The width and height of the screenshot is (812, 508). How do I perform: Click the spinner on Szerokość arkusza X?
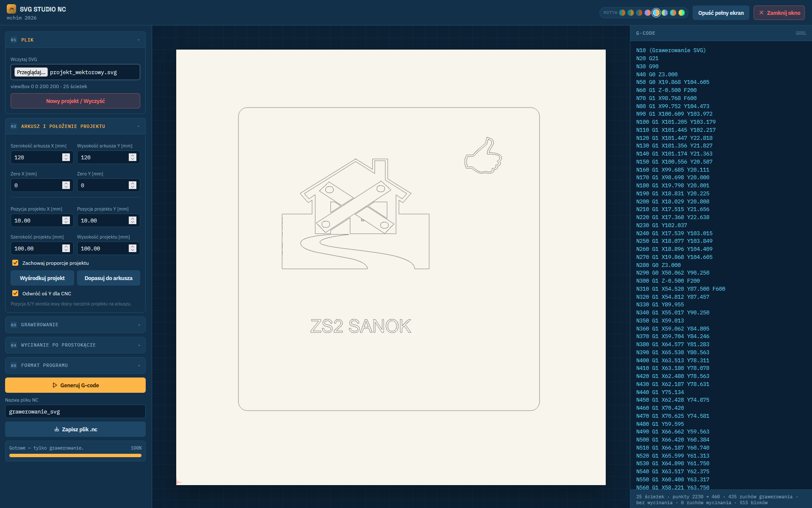tap(66, 157)
